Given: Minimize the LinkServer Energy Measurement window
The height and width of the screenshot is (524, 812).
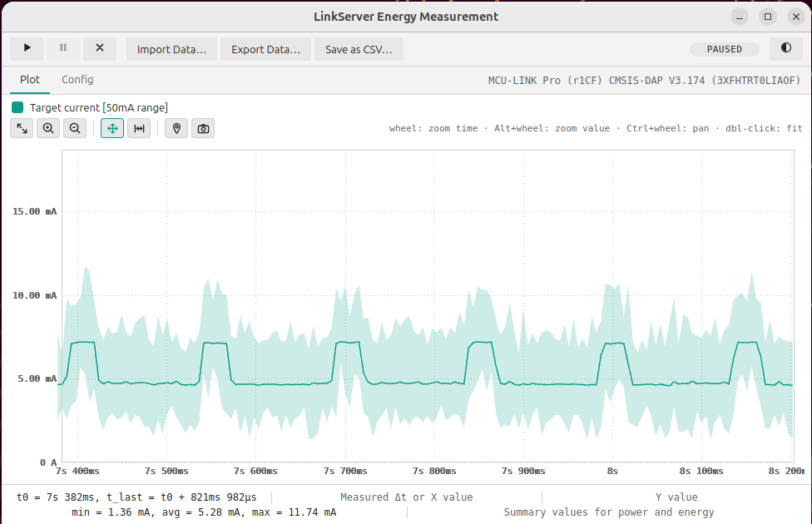Looking at the screenshot, I should point(740,17).
